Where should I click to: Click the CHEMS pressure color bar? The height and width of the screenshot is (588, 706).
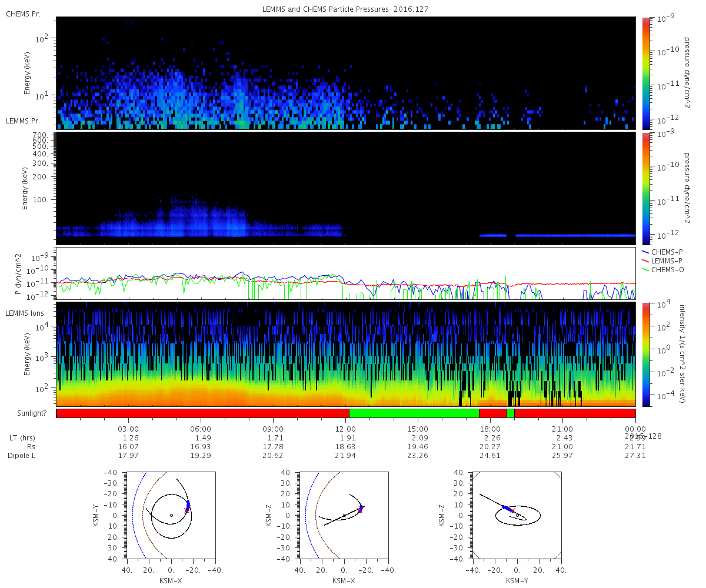647,73
